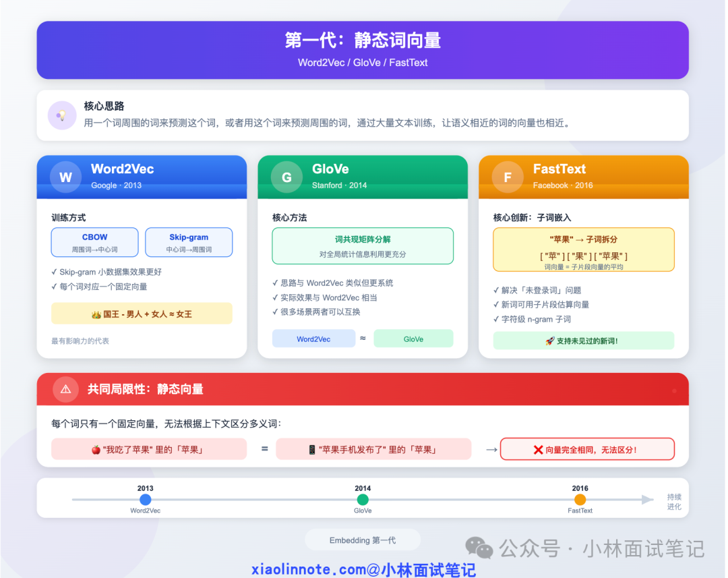Select the CBOW training mode card
Image resolution: width=728 pixels, height=578 pixels.
[x=94, y=242]
